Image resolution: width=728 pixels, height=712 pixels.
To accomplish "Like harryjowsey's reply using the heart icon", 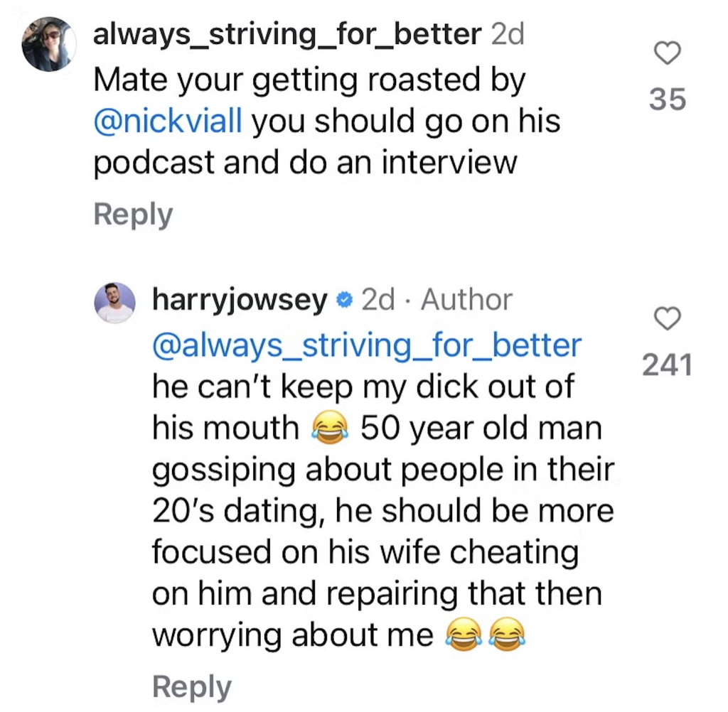I will [667, 319].
